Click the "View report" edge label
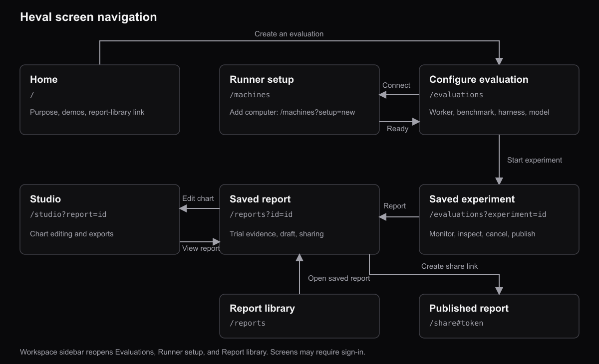 click(x=201, y=248)
